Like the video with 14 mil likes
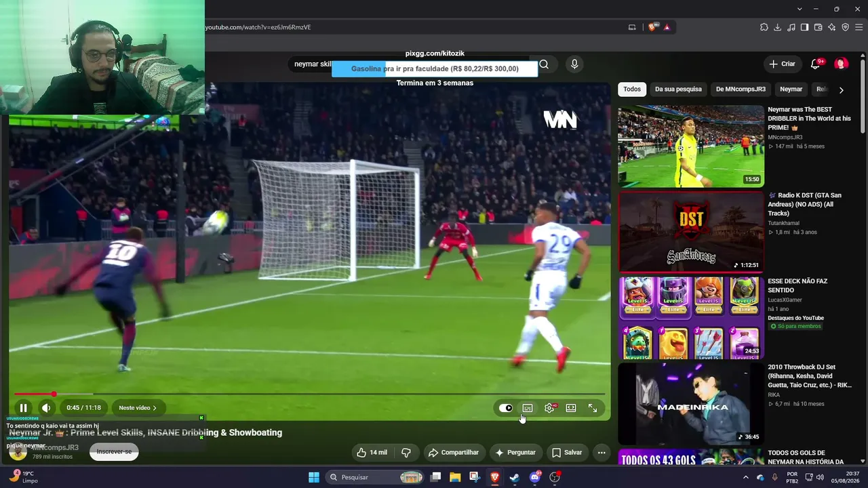The image size is (868, 488). [371, 453]
